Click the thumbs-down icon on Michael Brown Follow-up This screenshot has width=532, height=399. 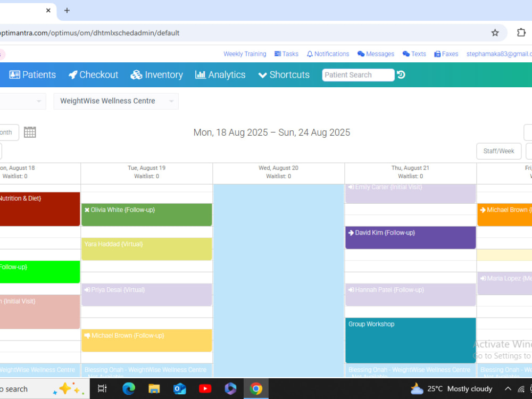click(x=87, y=336)
